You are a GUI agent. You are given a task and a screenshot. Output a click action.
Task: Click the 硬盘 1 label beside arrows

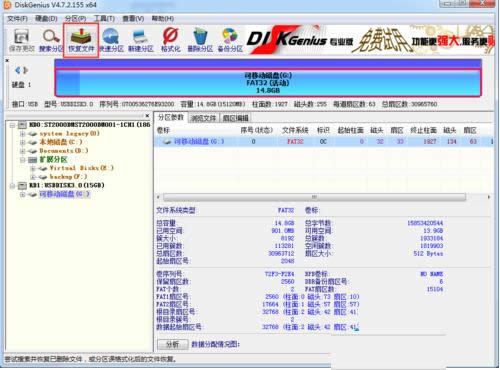[21, 85]
